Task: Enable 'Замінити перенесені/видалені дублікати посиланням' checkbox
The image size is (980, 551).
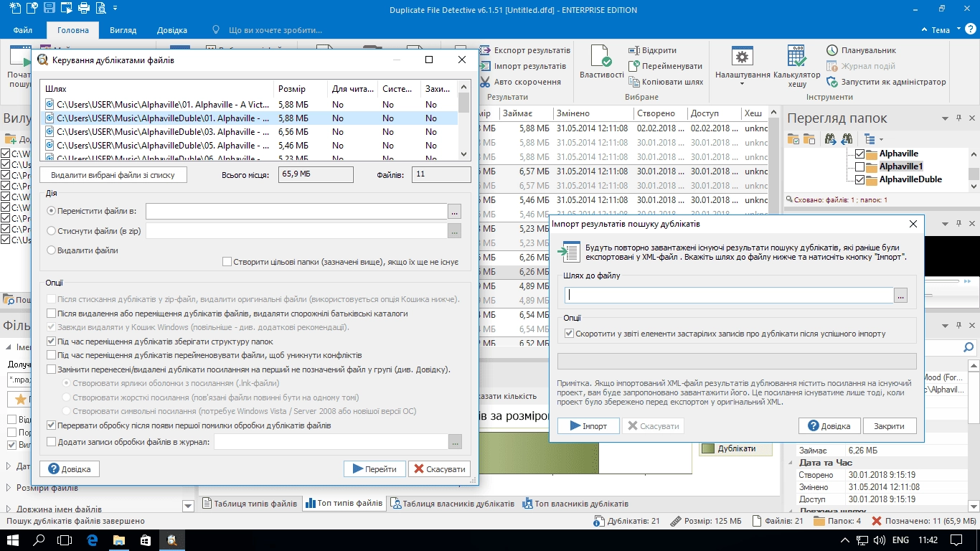Action: (x=51, y=369)
